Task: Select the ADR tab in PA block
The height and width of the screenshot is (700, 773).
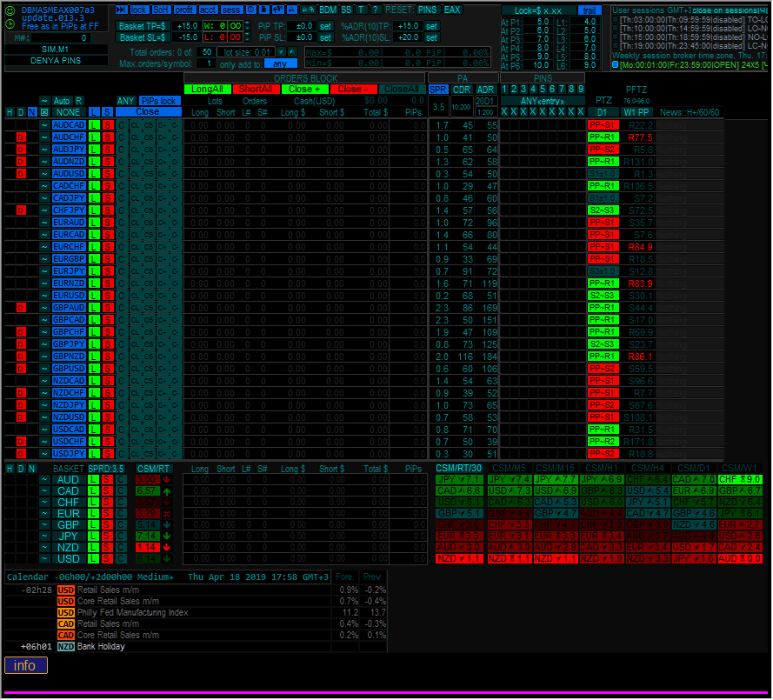Action: pyautogui.click(x=485, y=90)
